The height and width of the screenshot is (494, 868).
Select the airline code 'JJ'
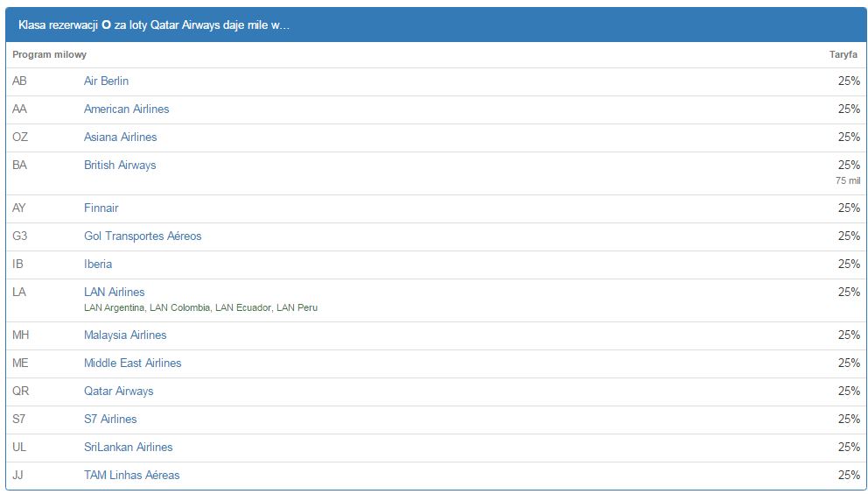click(17, 475)
